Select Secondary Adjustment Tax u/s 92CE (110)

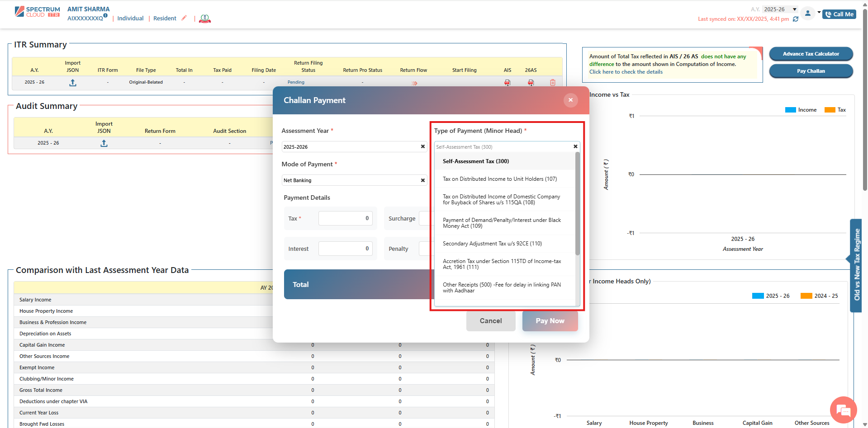[492, 244]
